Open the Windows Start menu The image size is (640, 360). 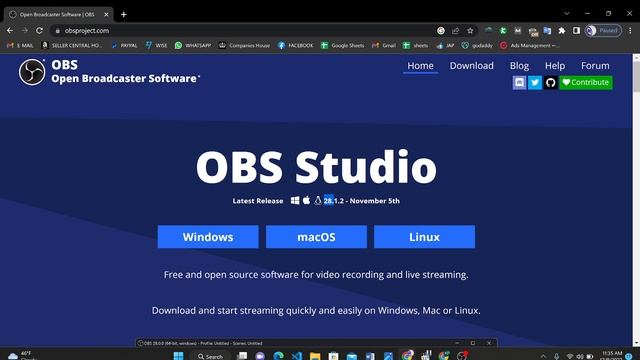178,356
